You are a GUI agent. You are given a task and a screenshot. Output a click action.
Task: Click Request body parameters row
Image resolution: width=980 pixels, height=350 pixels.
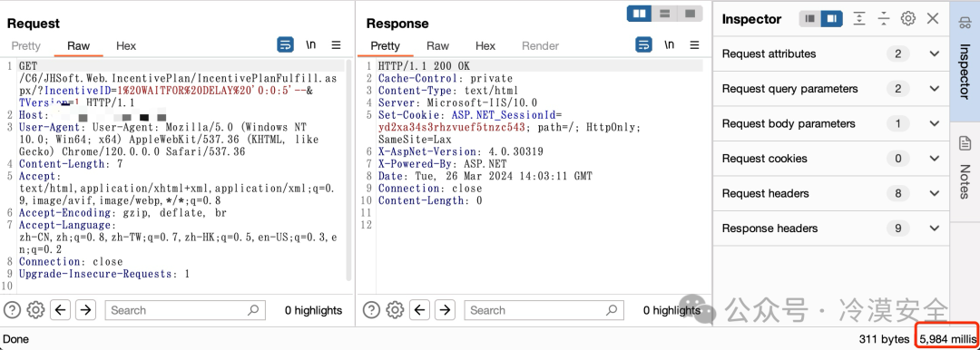(x=831, y=123)
